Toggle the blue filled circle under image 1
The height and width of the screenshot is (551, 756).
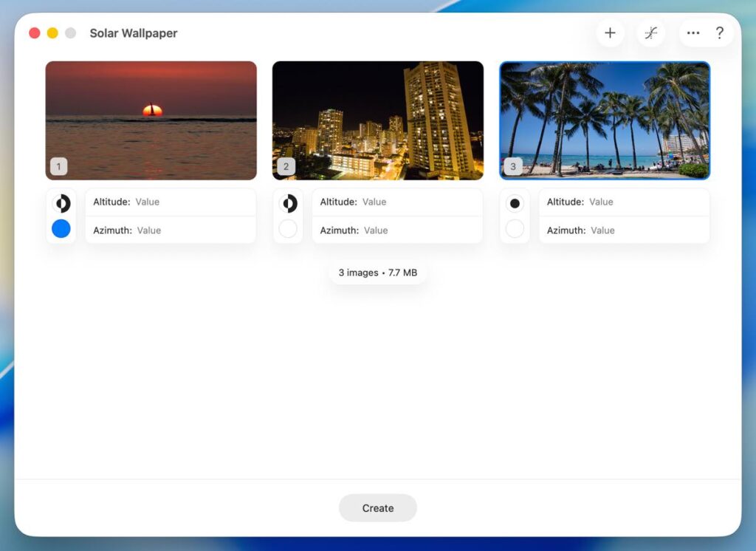tap(61, 229)
